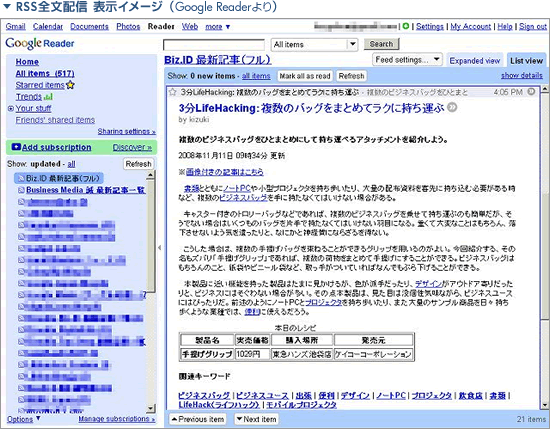This screenshot has width=550, height=429.
Task: Click the 東急ハンズ池袋店 table cell
Action: coord(302,354)
